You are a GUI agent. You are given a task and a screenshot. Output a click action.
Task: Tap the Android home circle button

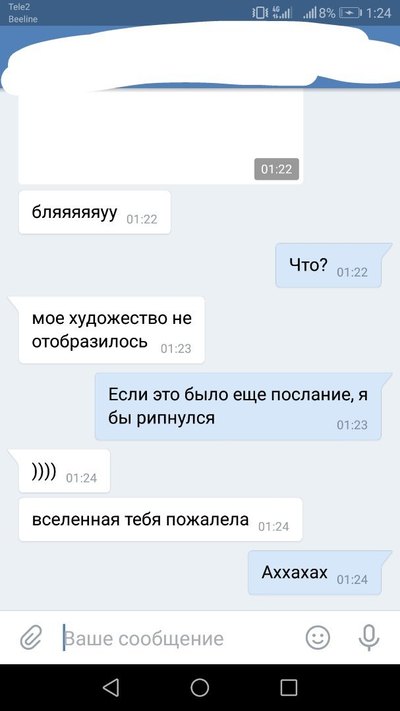click(x=200, y=687)
